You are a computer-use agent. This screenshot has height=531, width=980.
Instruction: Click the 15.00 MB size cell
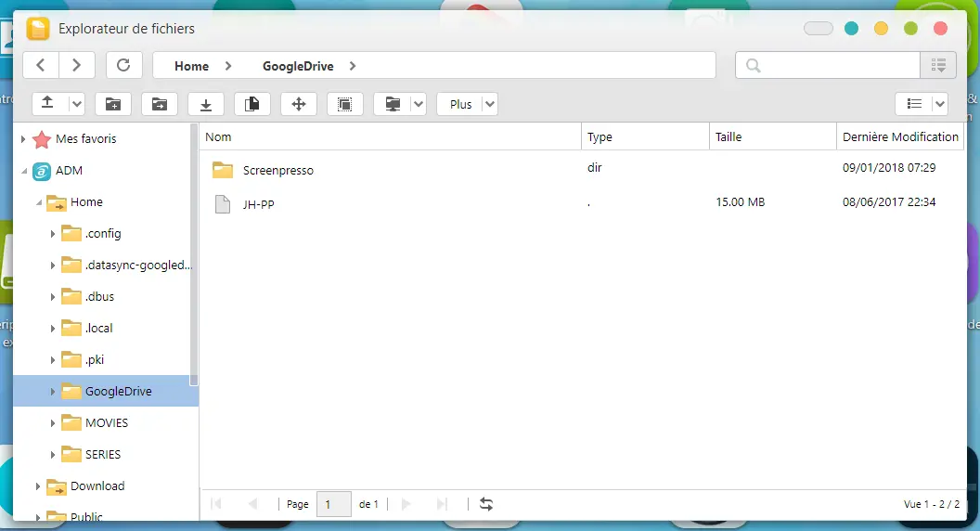(x=740, y=202)
